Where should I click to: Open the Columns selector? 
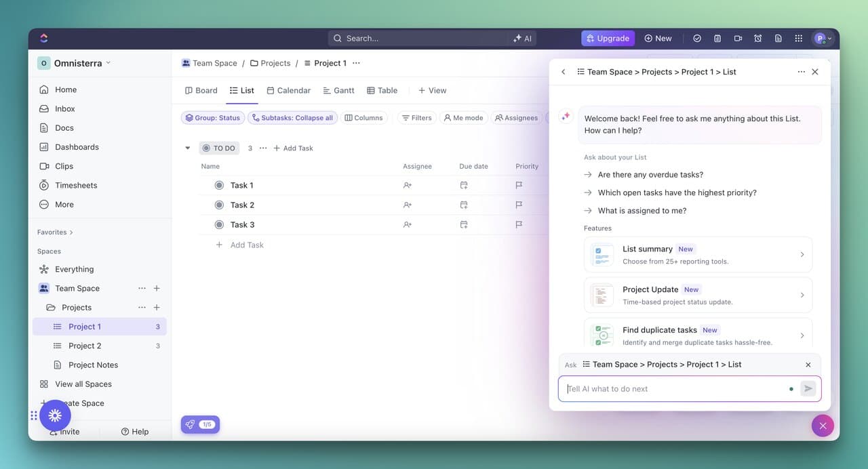(363, 118)
